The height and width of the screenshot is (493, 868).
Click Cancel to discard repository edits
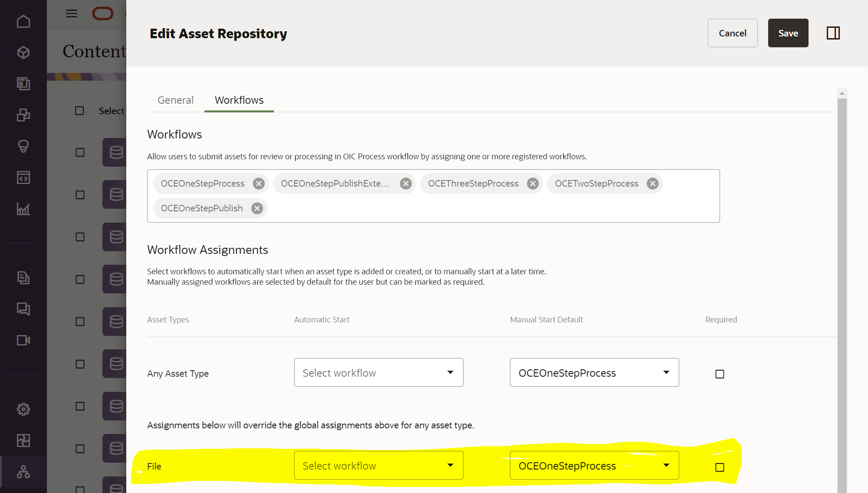pos(733,33)
